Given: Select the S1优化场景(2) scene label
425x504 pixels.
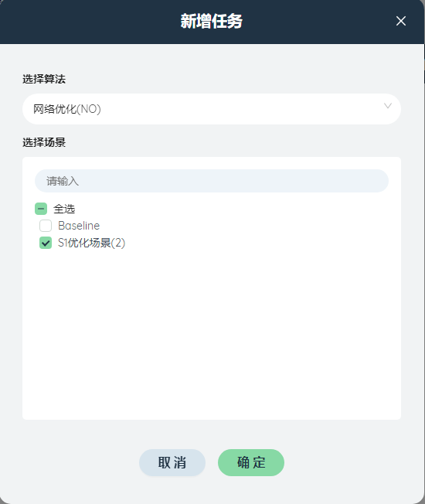Looking at the screenshot, I should click(91, 243).
